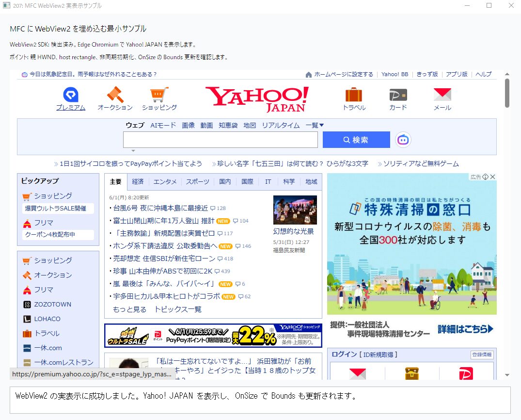
Task: Click the オークション hammer icon in sidebar
Action: click(x=27, y=275)
